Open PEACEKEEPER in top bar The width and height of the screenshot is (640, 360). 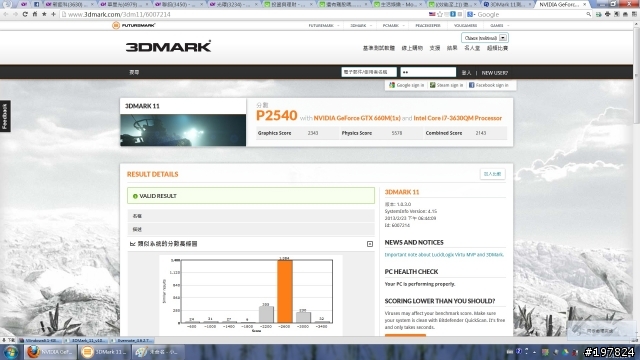[428, 25]
